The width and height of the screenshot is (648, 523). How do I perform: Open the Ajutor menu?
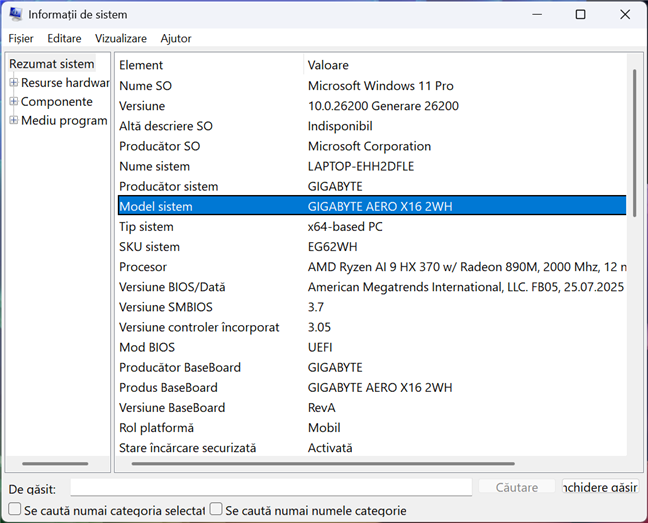(176, 38)
